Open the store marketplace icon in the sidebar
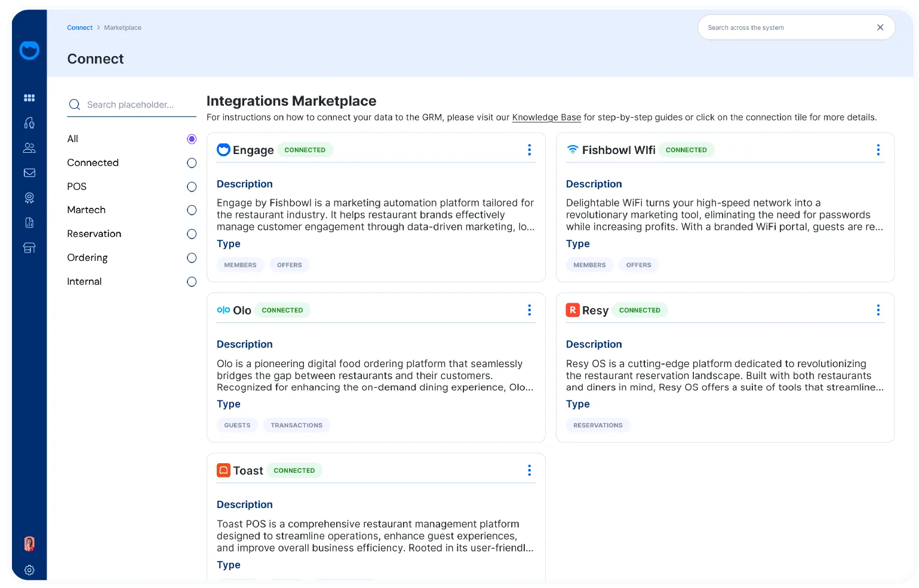919x588 pixels. (29, 248)
